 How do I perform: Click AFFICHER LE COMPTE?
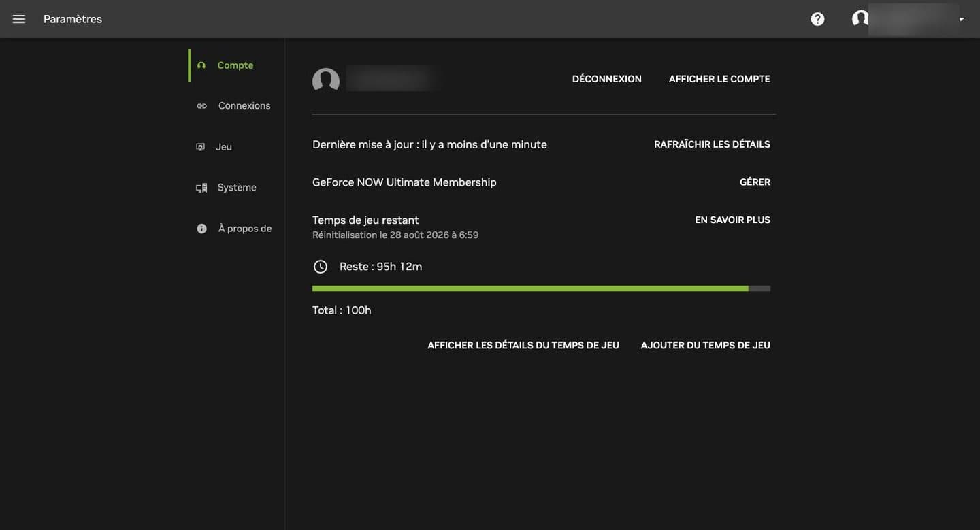point(719,79)
